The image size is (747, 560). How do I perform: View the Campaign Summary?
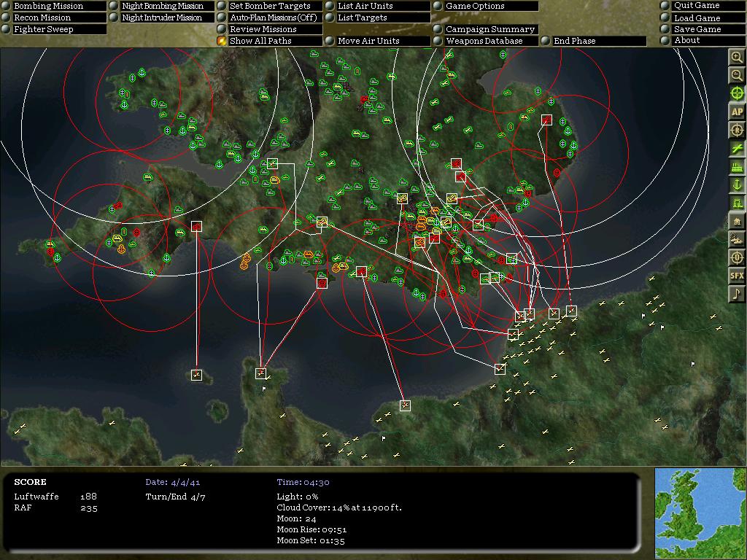click(485, 29)
